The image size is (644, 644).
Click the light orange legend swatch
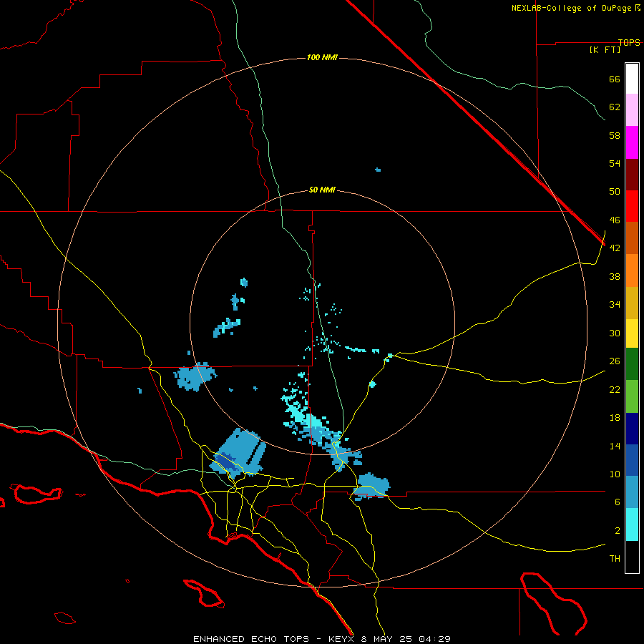[x=632, y=270]
